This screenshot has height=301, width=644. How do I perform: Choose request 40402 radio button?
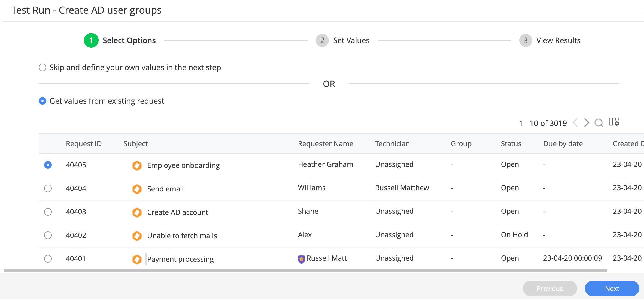[x=48, y=235]
